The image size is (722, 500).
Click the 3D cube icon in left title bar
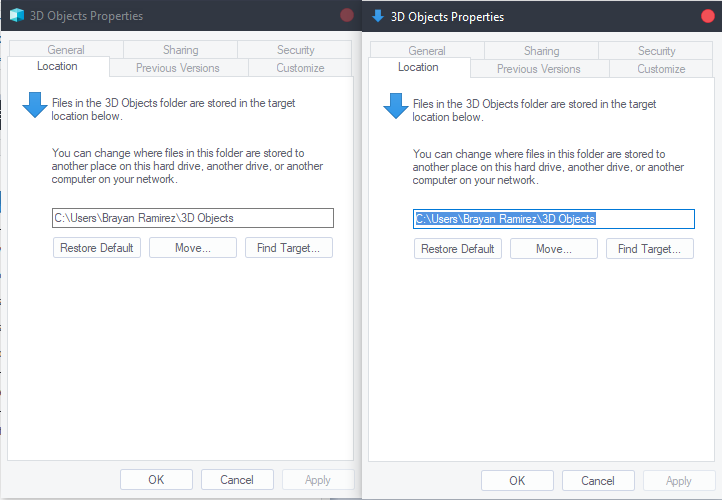(x=16, y=16)
